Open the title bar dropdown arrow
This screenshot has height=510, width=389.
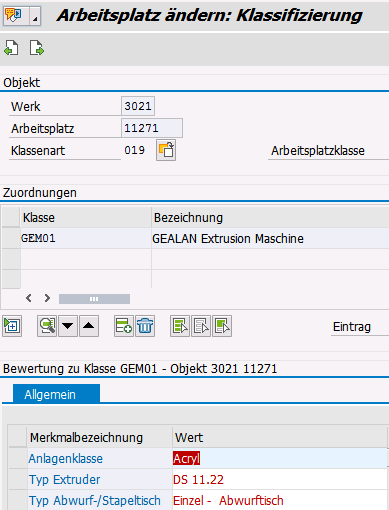click(x=35, y=16)
